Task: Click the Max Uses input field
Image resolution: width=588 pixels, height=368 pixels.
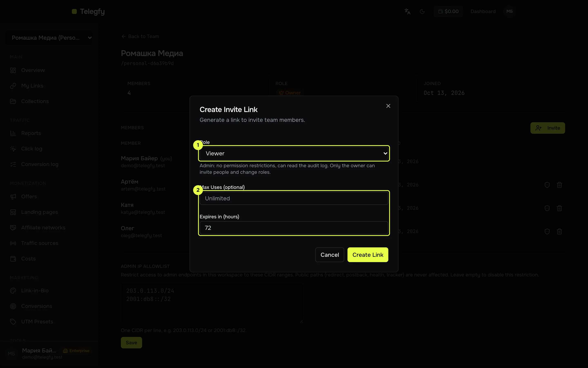Action: pos(294,198)
